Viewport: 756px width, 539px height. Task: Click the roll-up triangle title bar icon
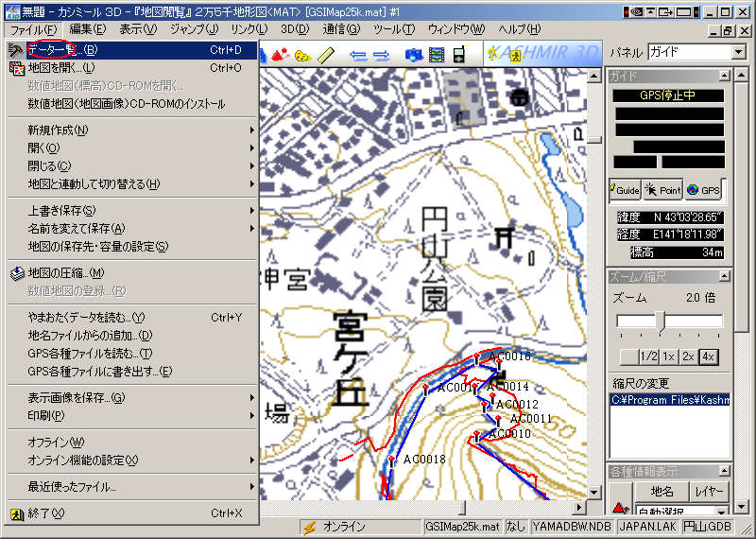[x=650, y=12]
